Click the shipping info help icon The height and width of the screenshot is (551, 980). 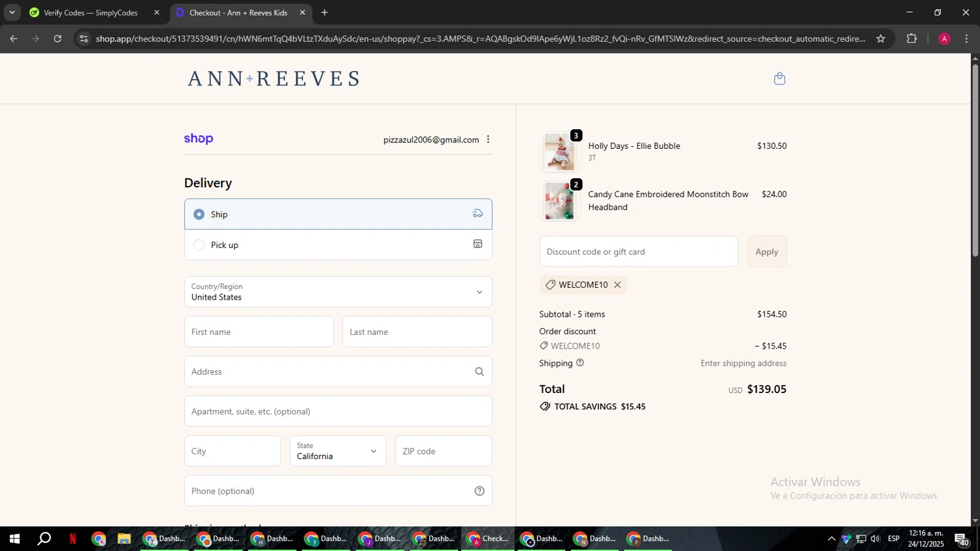[x=580, y=362]
